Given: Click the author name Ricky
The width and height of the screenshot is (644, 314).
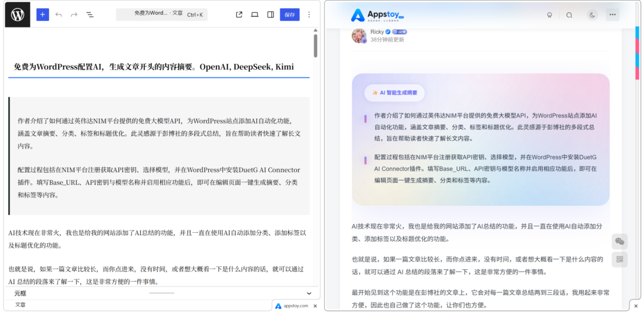Looking at the screenshot, I should (x=377, y=32).
